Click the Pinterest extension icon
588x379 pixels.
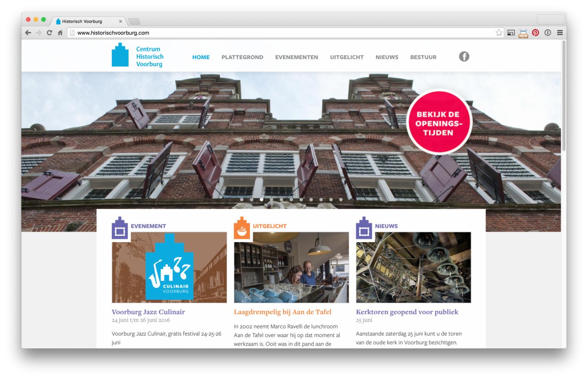535,33
